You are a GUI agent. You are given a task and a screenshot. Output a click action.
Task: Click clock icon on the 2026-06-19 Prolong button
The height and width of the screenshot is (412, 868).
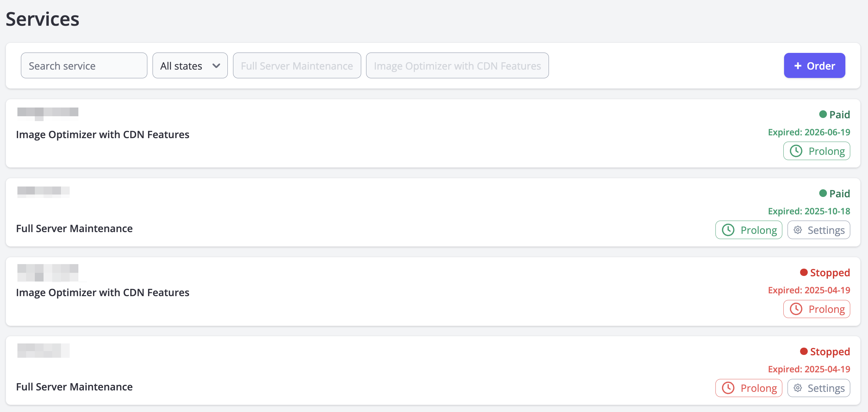click(x=796, y=151)
